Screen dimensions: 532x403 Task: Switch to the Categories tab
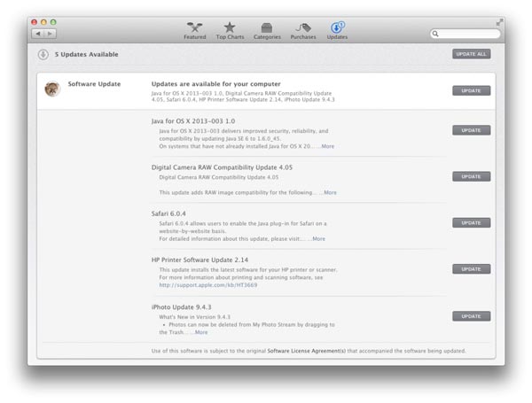coord(267,30)
